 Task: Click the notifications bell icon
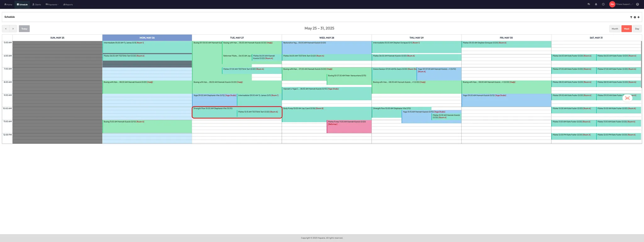coord(596,4)
